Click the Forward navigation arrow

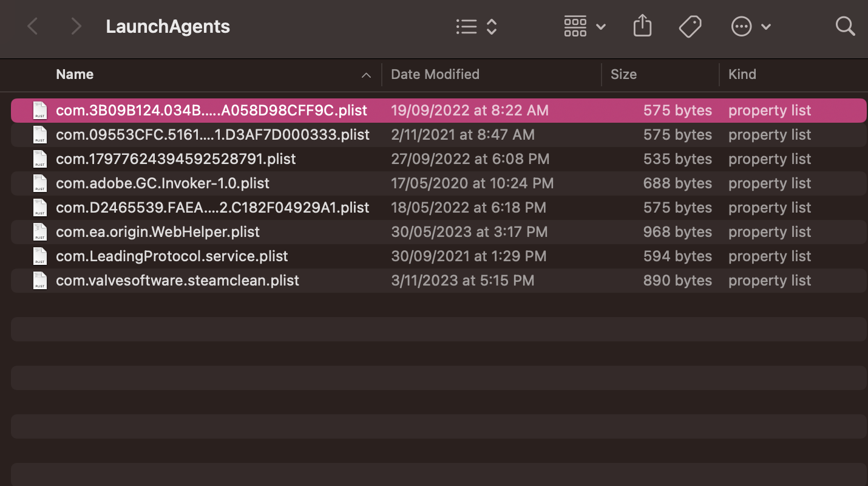(x=75, y=26)
